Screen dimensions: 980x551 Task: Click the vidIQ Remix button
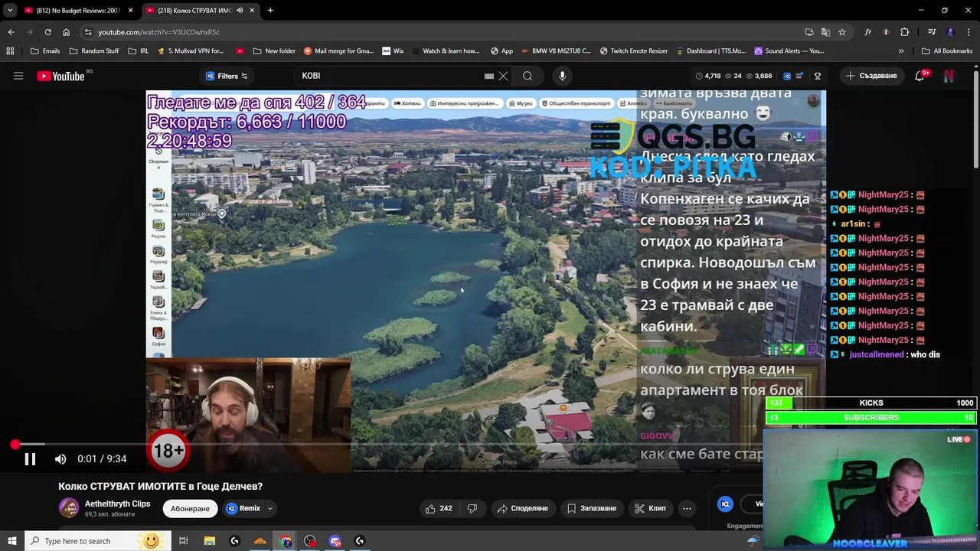click(243, 508)
